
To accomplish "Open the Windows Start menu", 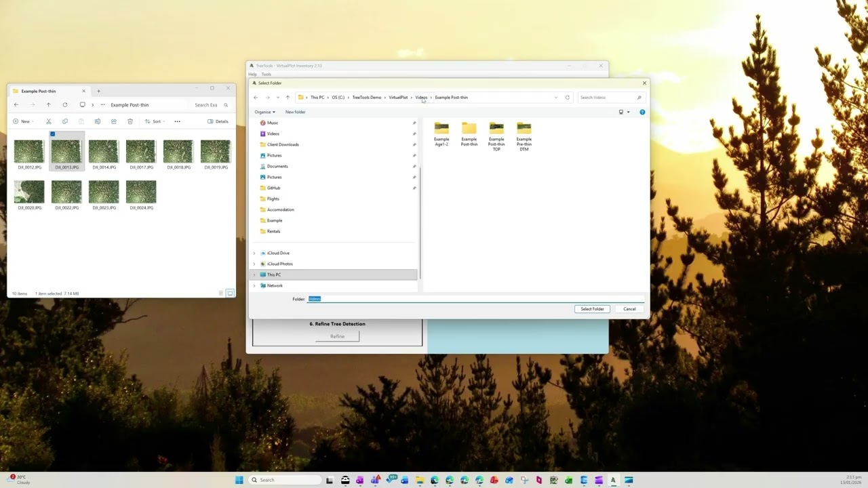I will [239, 480].
